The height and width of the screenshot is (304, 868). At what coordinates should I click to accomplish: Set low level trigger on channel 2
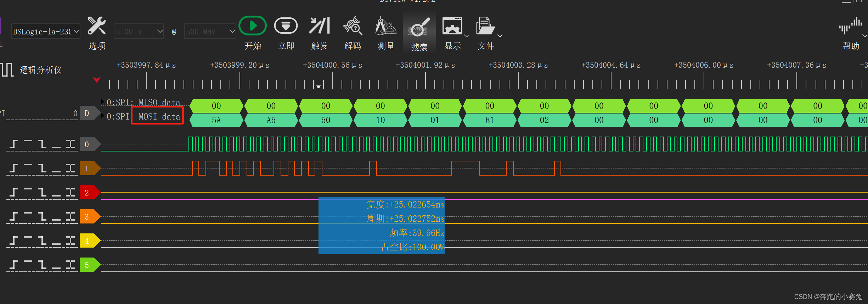pos(56,195)
